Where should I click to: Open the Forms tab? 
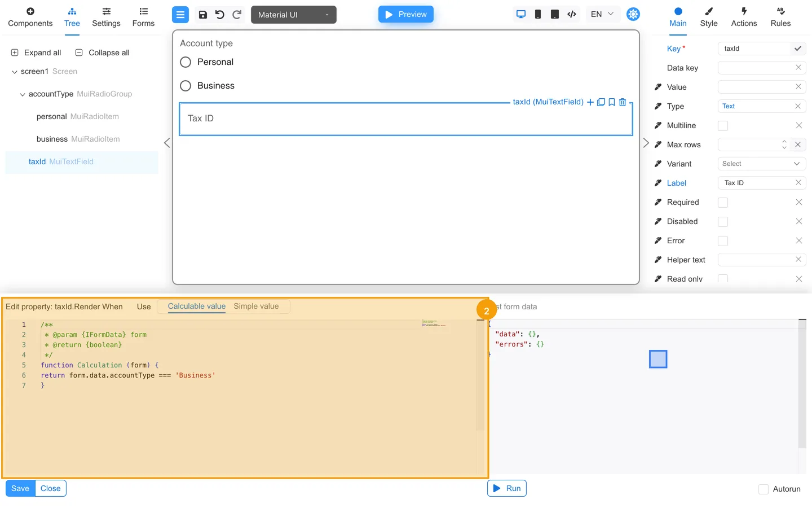pos(143,17)
